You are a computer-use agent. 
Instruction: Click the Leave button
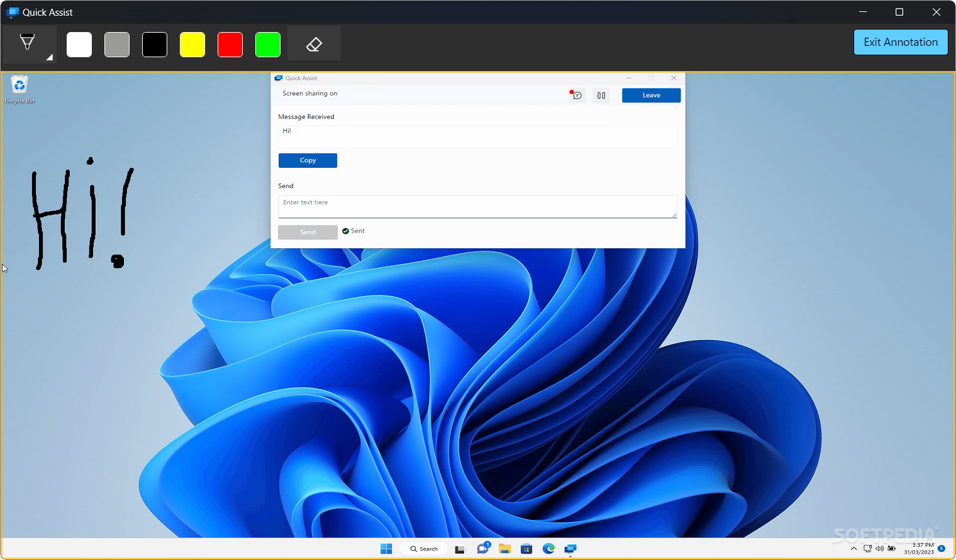(x=651, y=95)
